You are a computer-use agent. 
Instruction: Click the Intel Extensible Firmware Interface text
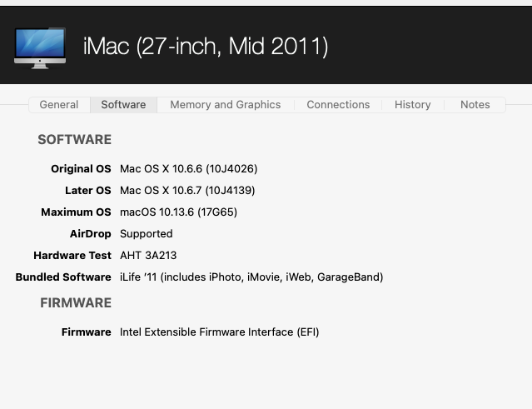[x=219, y=332]
